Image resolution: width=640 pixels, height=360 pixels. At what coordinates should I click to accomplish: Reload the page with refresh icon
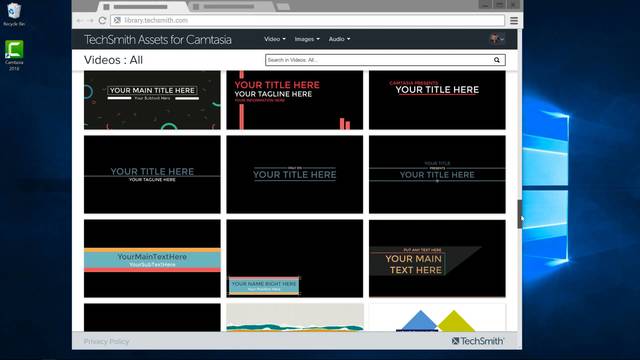[102, 20]
